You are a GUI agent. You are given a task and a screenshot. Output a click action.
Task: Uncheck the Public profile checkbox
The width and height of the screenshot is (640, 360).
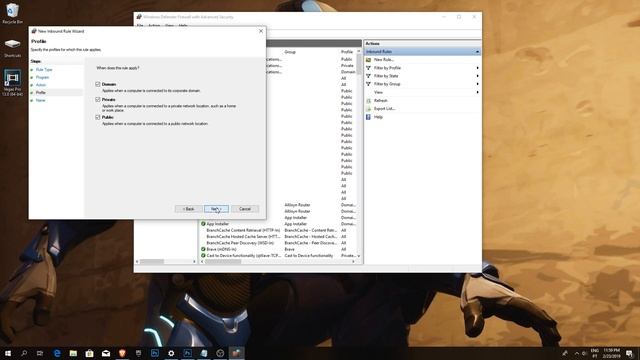(98, 117)
